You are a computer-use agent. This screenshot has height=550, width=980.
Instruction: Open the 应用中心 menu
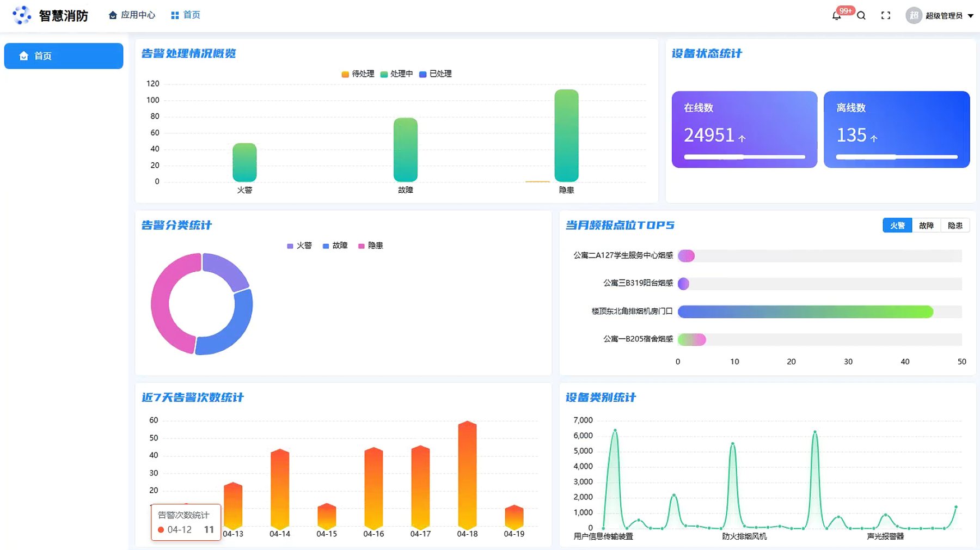click(x=132, y=15)
